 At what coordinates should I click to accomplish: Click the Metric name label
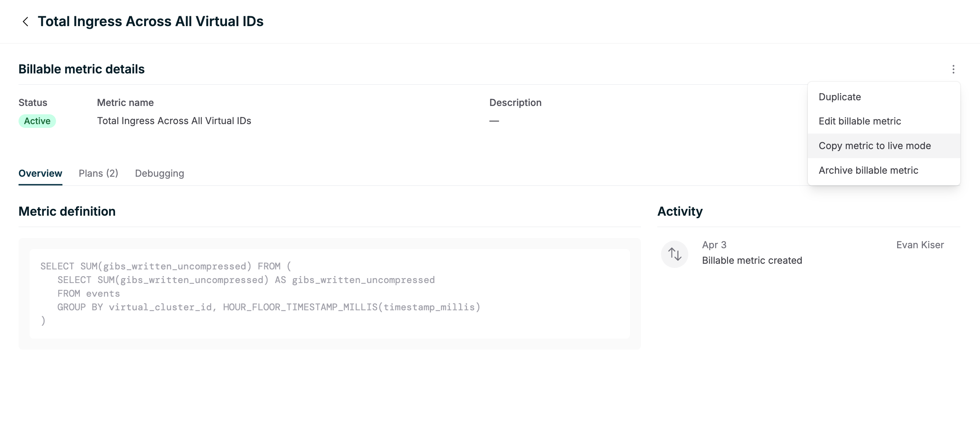click(125, 103)
